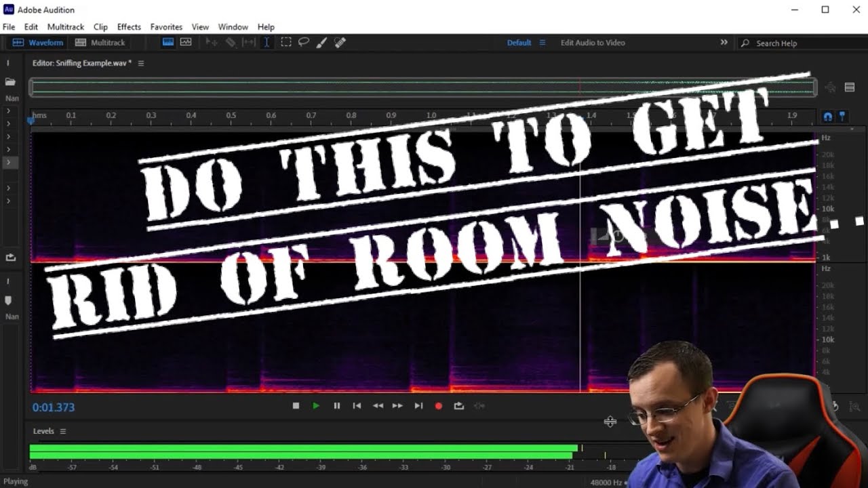Select the Lasso Selection tool
868x488 pixels.
(304, 43)
